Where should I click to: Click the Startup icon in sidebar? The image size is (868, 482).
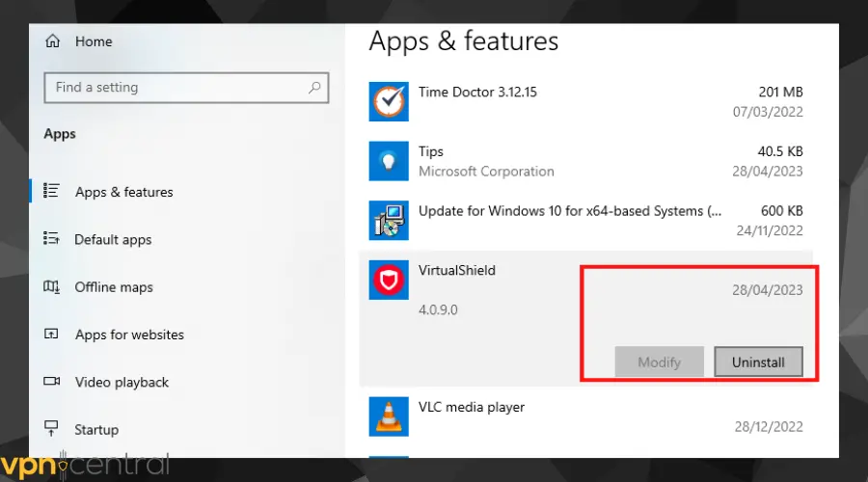pos(52,429)
